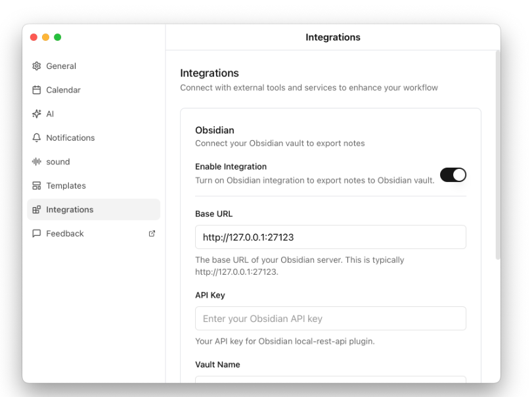Click the external link icon beside Feedback
Image resolution: width=532 pixels, height=397 pixels.
(152, 233)
